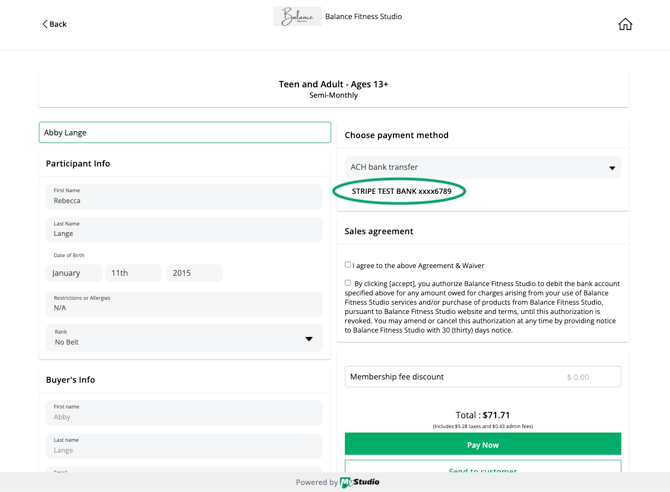The height and width of the screenshot is (492, 670).
Task: Click the Restrictions or Allergies field
Action: coord(184,304)
